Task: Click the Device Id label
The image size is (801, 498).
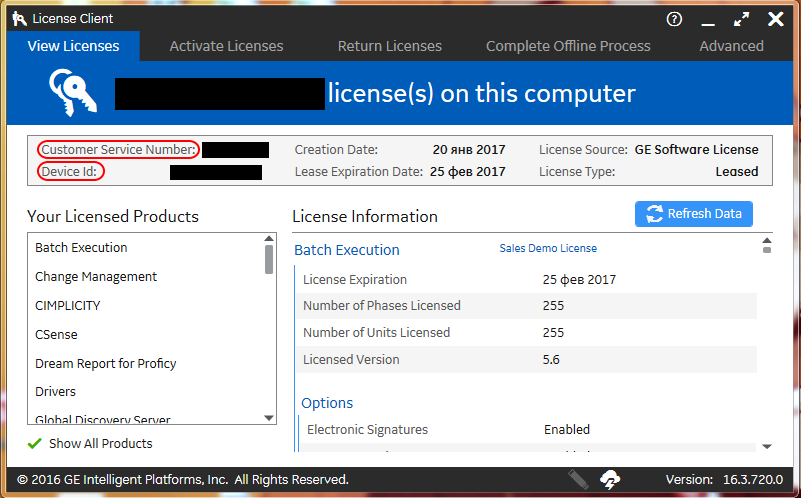Action: pyautogui.click(x=69, y=172)
